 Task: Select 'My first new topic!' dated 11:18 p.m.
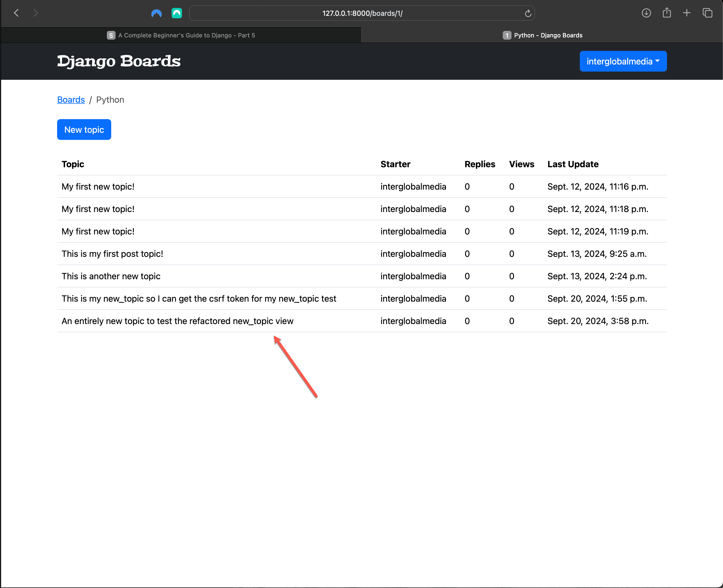click(x=98, y=209)
